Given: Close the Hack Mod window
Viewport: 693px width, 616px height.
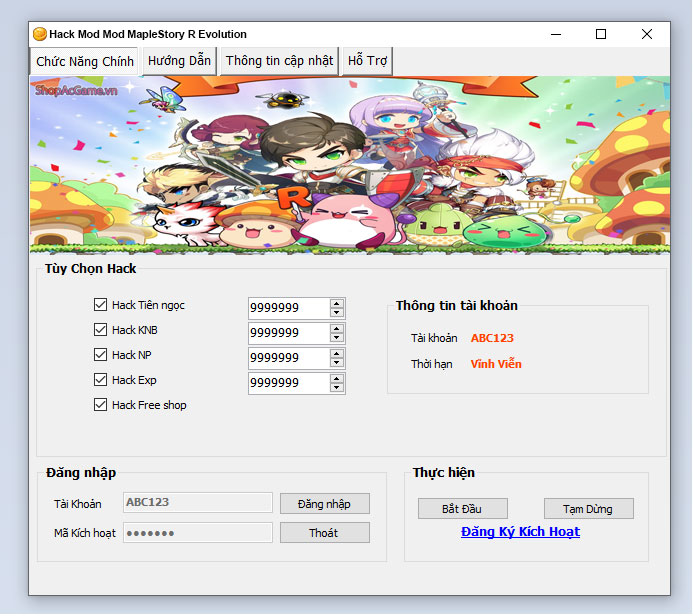Looking at the screenshot, I should (647, 34).
